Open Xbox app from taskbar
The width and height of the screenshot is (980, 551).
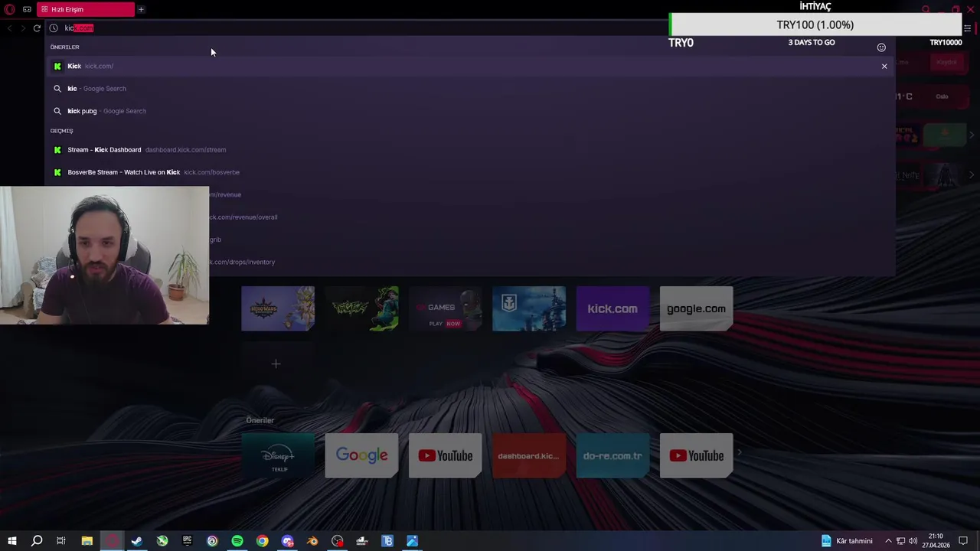(x=162, y=541)
